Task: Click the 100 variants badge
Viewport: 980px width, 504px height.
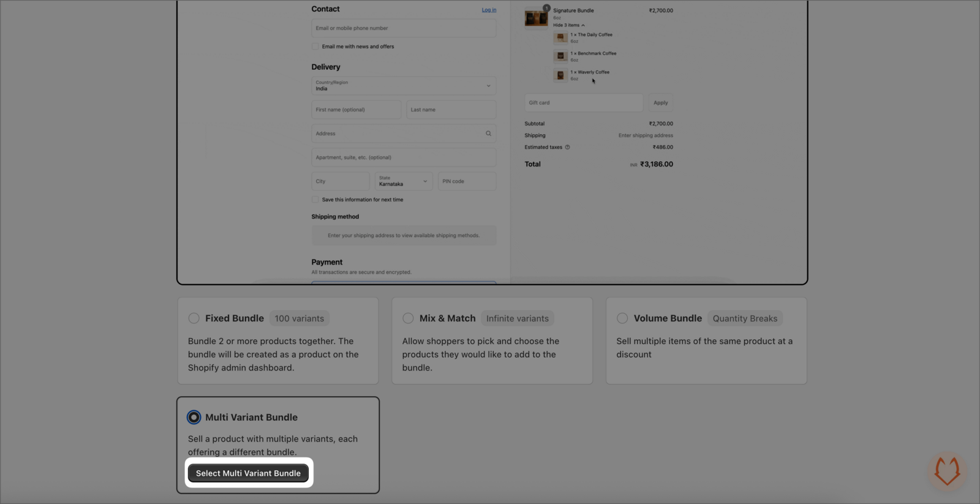Action: [300, 318]
